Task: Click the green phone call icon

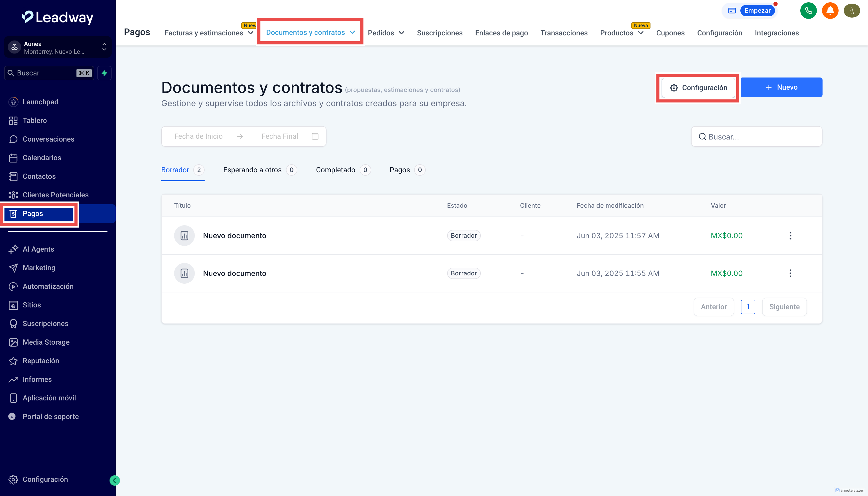Action: point(808,11)
